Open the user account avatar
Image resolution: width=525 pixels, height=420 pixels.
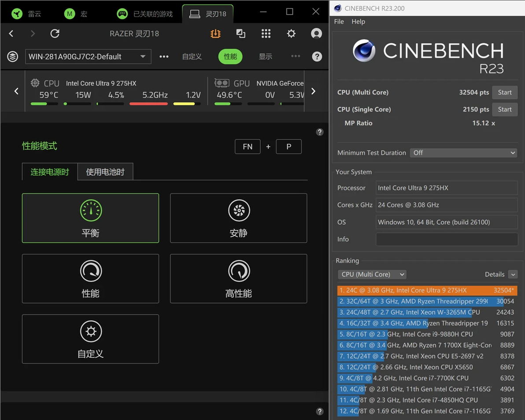[x=316, y=33]
